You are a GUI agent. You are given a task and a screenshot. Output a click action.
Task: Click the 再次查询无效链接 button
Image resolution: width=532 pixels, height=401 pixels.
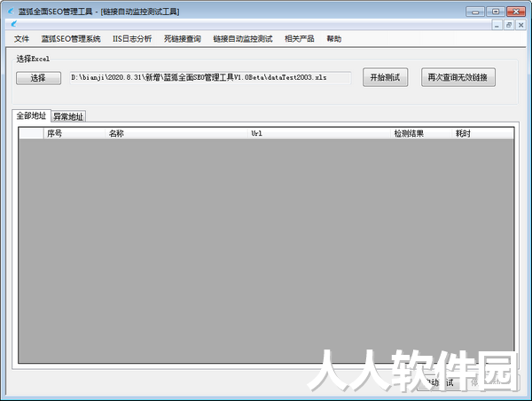[x=458, y=77]
